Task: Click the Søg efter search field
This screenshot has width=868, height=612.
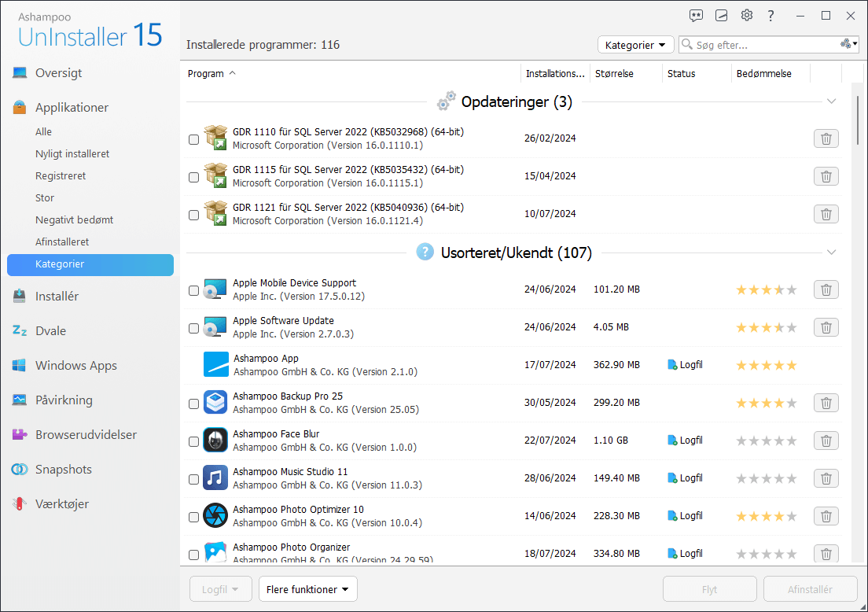Action: point(767,45)
